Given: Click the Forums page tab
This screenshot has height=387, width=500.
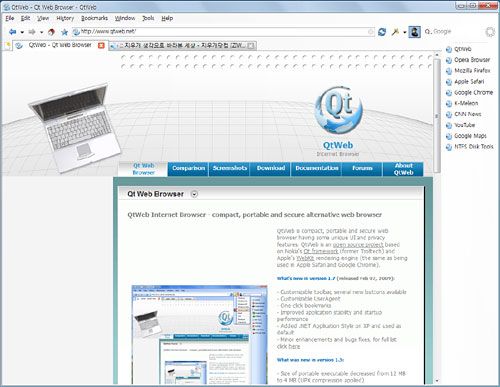Looking at the screenshot, I should pos(362,168).
